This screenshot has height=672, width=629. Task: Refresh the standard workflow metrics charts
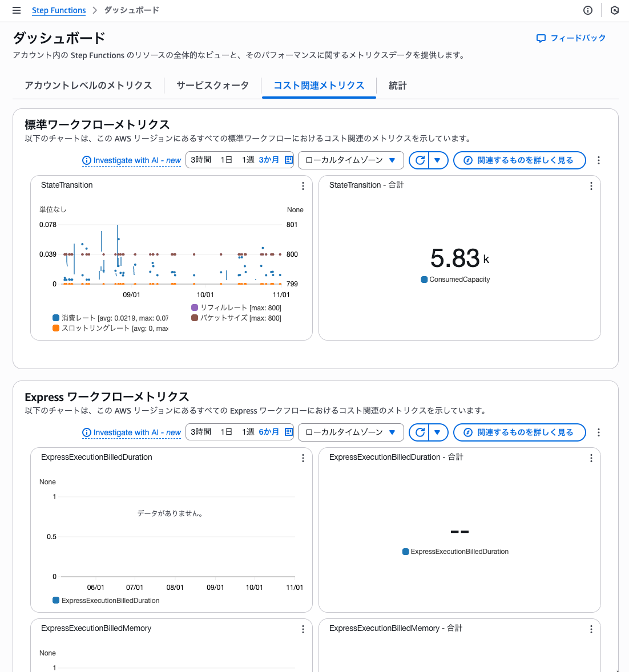[x=420, y=160]
